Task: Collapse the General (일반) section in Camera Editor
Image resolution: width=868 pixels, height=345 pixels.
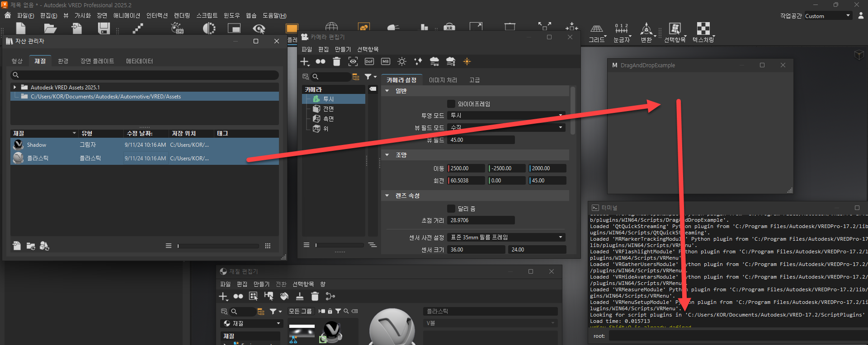Action: 387,91
